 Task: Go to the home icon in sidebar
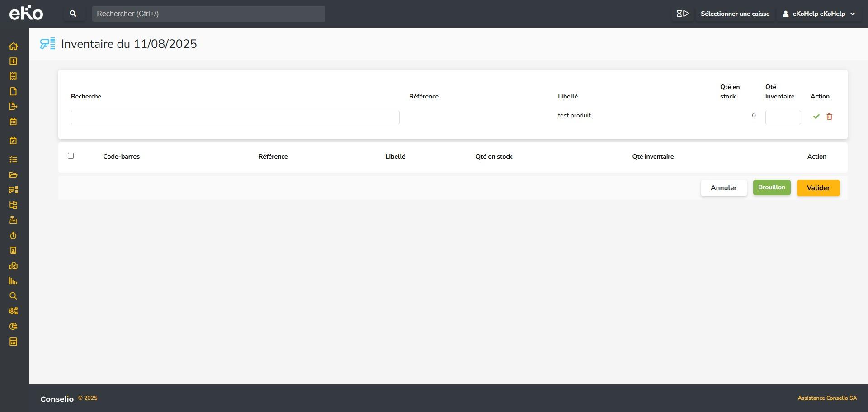(13, 46)
